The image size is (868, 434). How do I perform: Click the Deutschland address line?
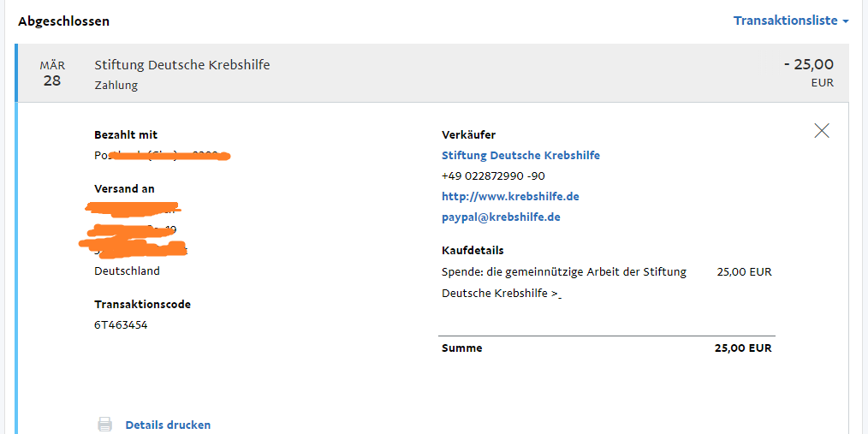(128, 271)
